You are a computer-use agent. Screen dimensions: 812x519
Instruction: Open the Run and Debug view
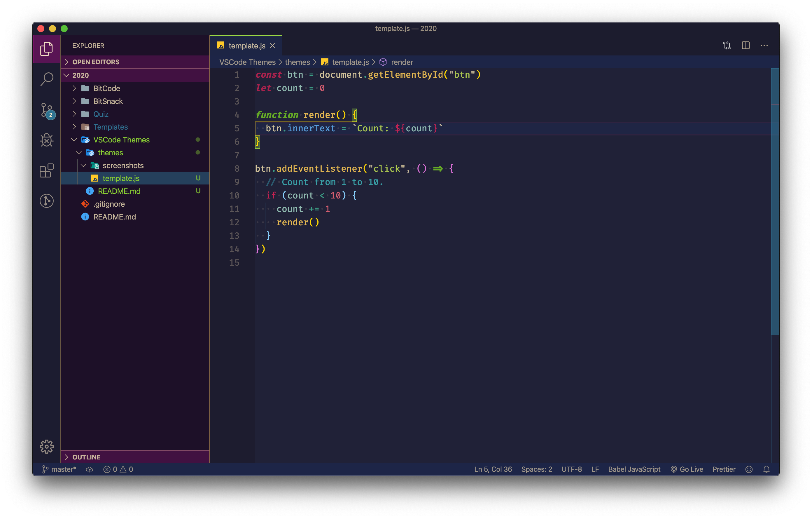[47, 140]
